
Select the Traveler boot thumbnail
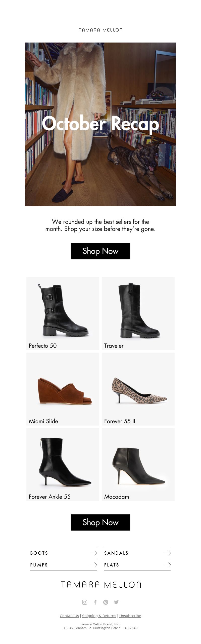tap(138, 313)
